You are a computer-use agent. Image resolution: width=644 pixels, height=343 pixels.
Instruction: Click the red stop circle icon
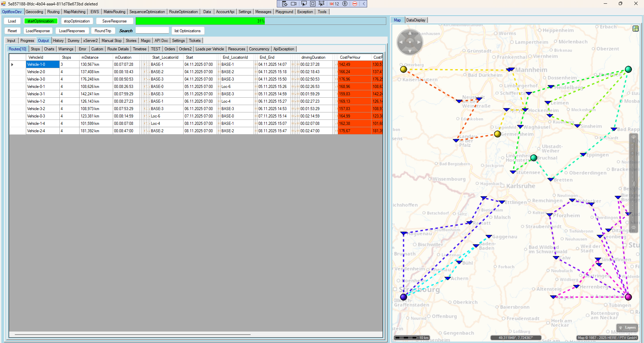[x=355, y=4]
